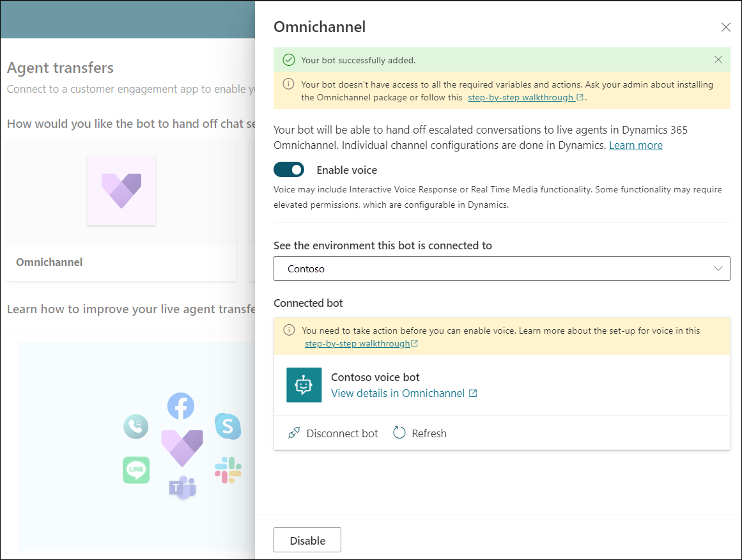Click external link icon after Omnichannel details
Image resolution: width=742 pixels, height=560 pixels.
pos(473,393)
